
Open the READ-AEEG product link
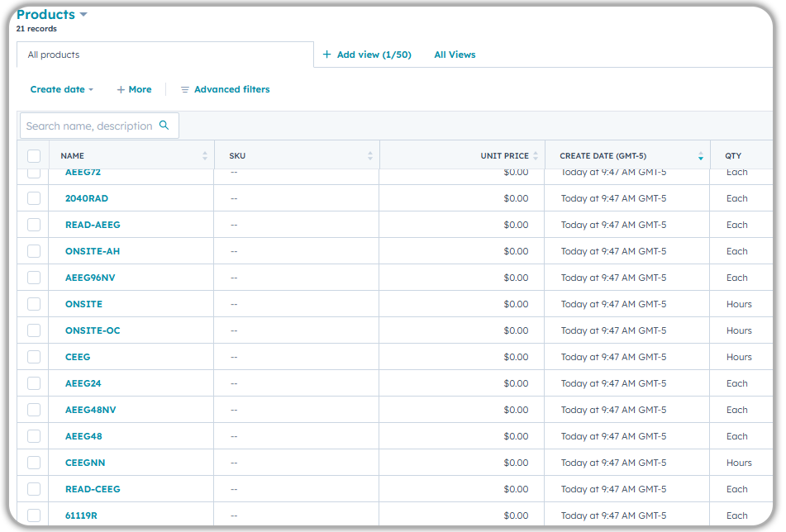[x=93, y=225]
